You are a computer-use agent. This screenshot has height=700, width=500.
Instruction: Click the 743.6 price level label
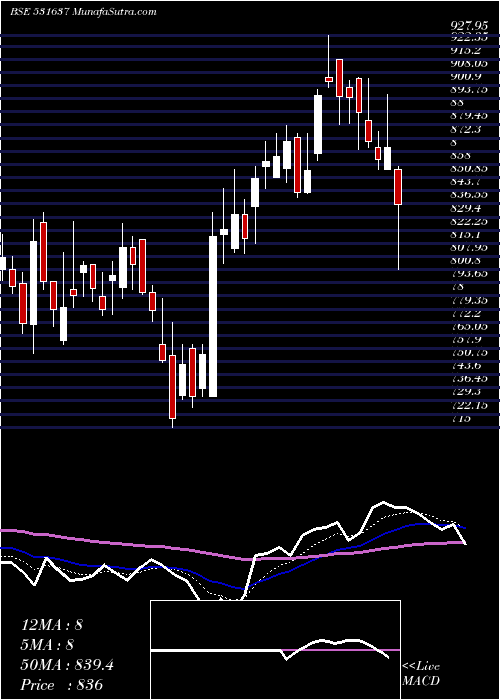click(x=468, y=365)
